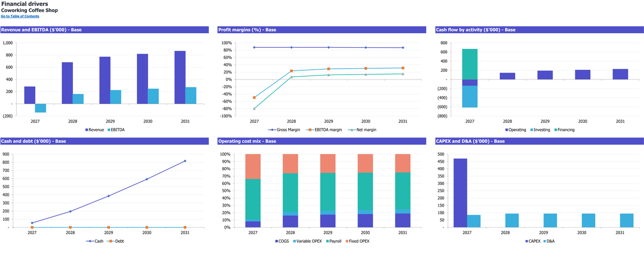
Task: Click the Net margin legend entry
Action: (362, 129)
